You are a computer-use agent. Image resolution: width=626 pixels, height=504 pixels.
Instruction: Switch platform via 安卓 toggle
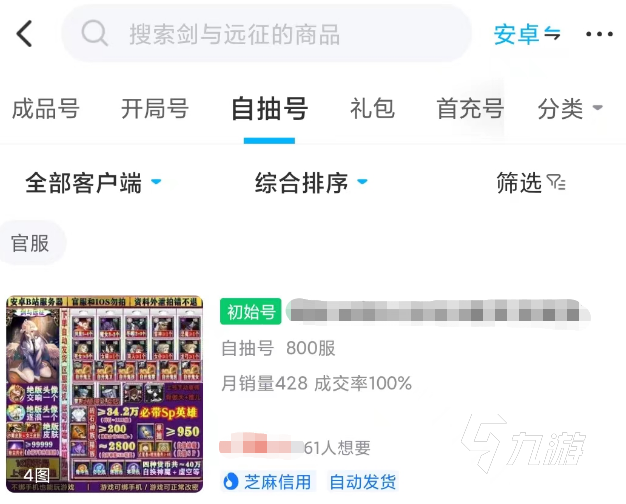click(527, 34)
